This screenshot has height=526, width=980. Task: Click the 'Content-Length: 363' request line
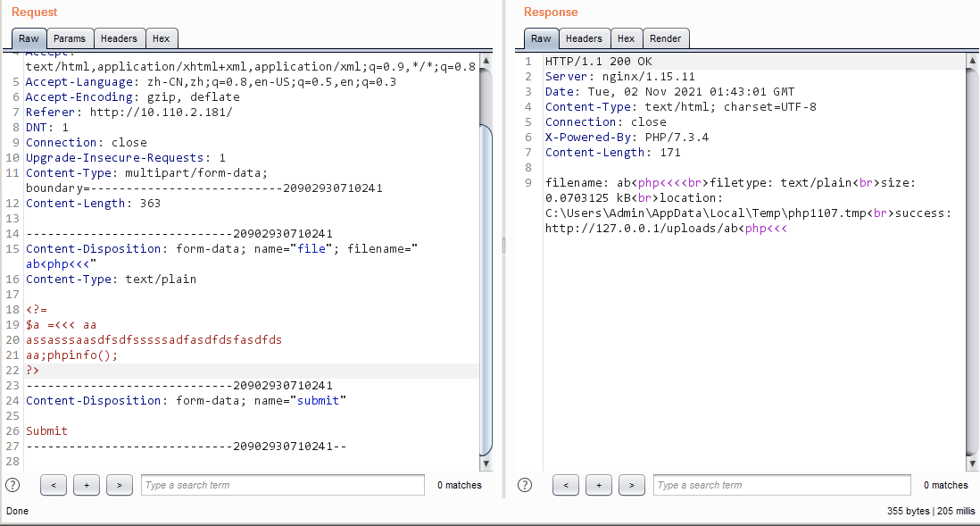93,204
